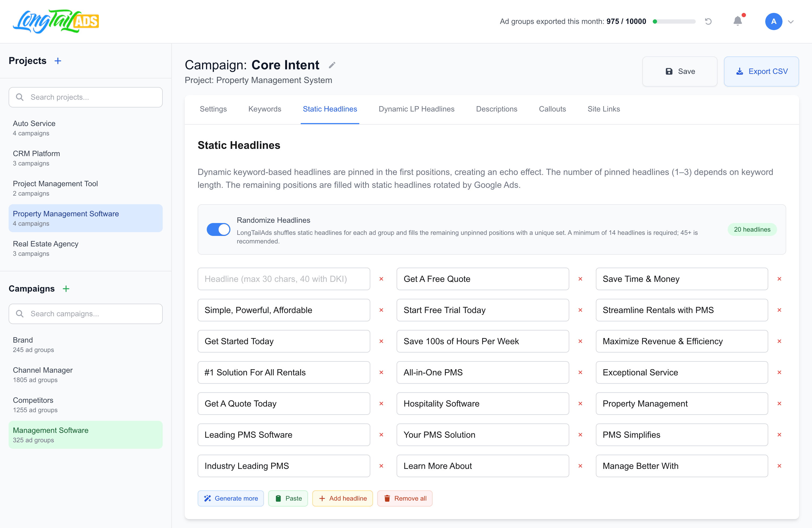Viewport: 812px width, 528px height.
Task: Edit the Leading PMS Software headline field
Action: tap(284, 435)
